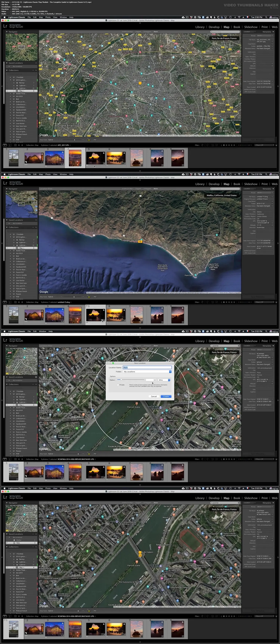Click the Lr logo in 2:50 PM frame
This screenshot has width=280, height=644.
pyautogui.click(x=5, y=26)
